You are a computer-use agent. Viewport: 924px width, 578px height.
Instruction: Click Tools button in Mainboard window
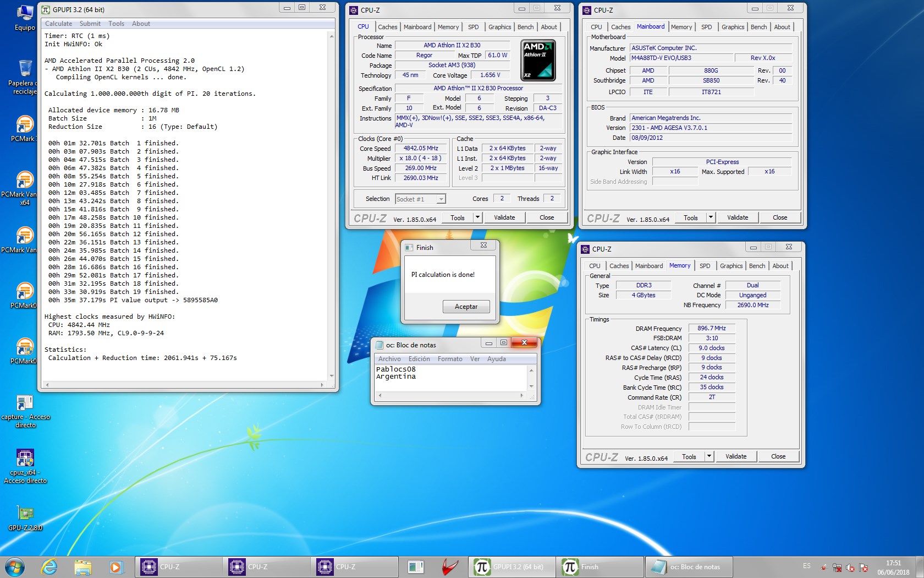pos(691,217)
